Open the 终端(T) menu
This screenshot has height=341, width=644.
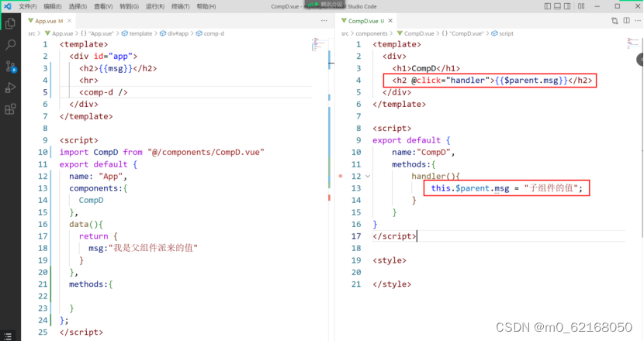click(x=180, y=6)
